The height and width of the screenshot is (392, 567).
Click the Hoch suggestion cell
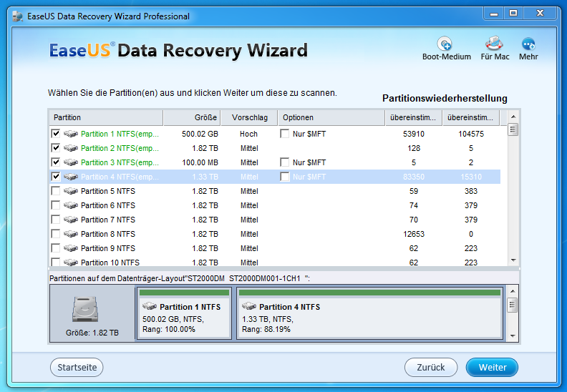click(x=249, y=134)
